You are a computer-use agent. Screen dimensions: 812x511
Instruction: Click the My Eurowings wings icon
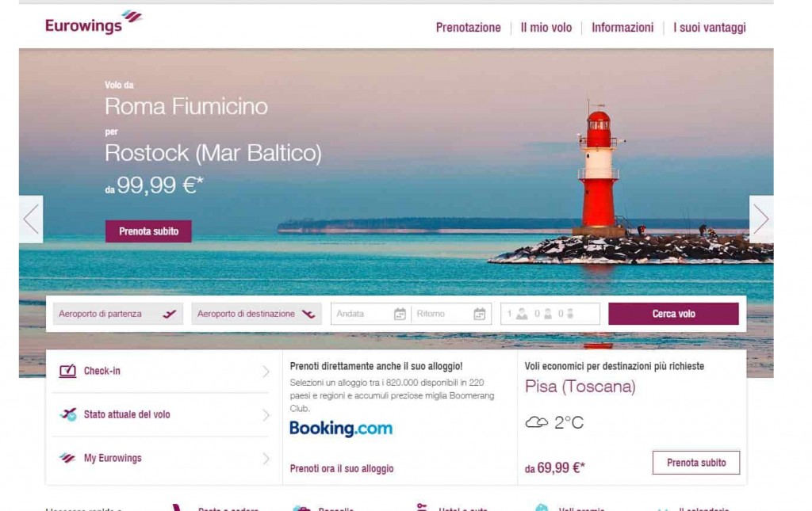click(x=67, y=458)
